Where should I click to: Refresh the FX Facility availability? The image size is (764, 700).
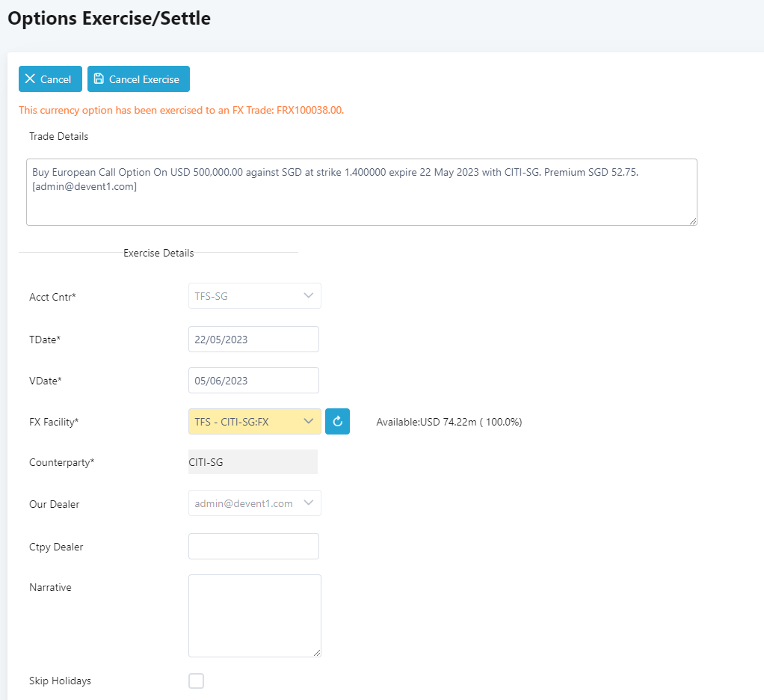(337, 422)
